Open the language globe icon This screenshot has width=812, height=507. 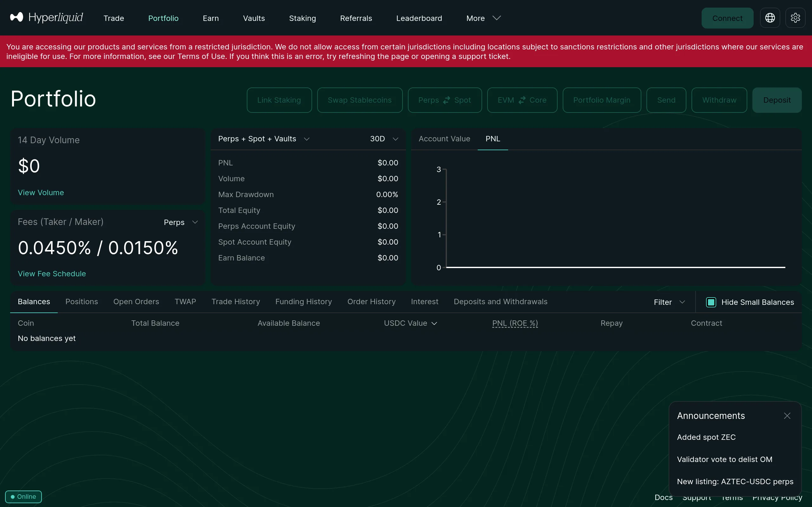point(770,18)
